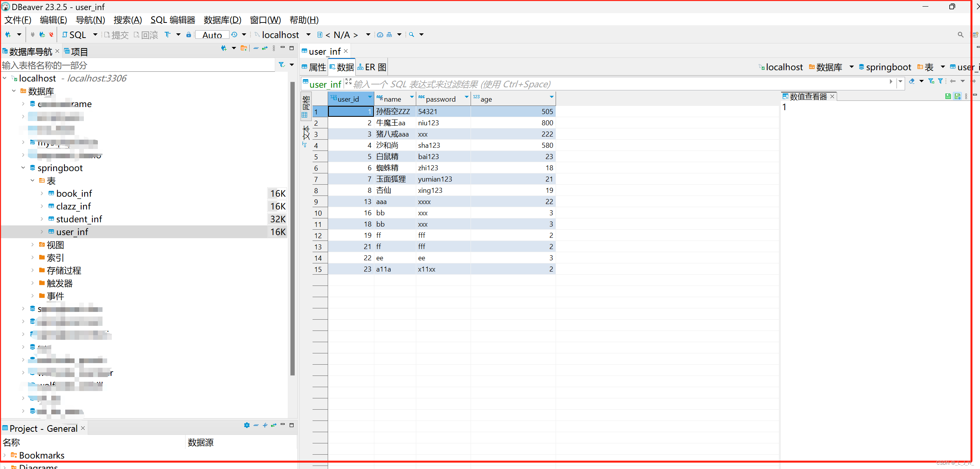Click the red disconnect plug icon
This screenshot has height=469, width=980.
(x=51, y=35)
